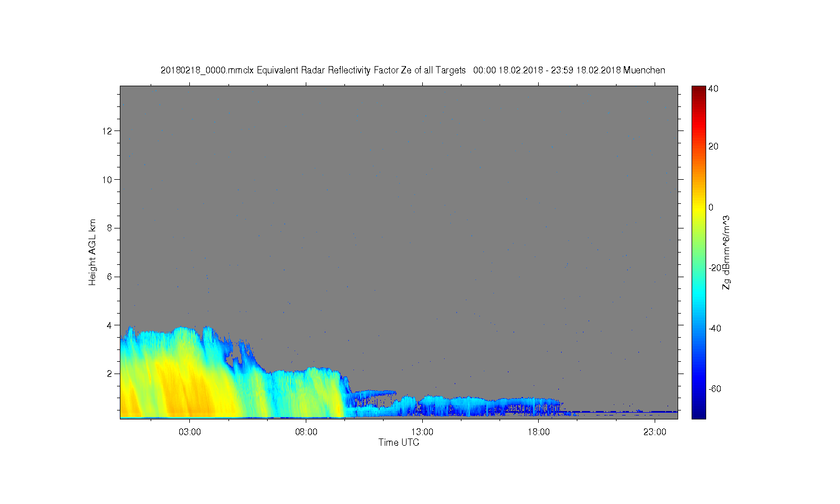This screenshot has height=504, width=840.
Task: Click the '13:00' time tick label
Action: tap(422, 432)
